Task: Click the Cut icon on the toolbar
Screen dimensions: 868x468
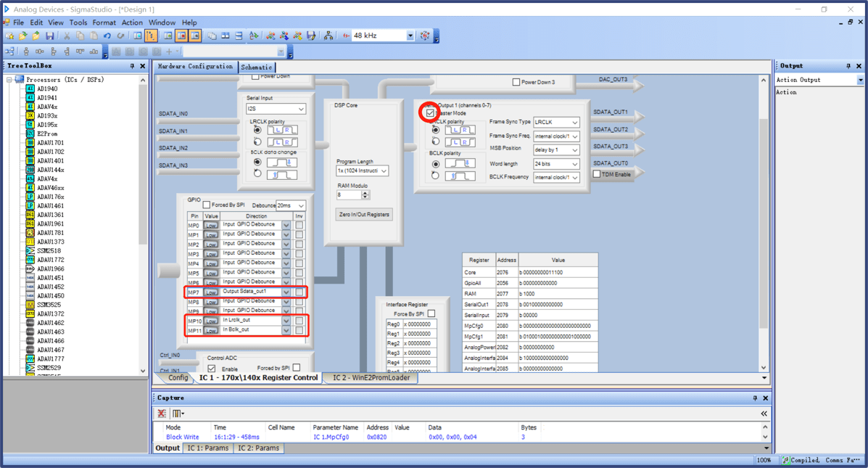Action: (67, 35)
